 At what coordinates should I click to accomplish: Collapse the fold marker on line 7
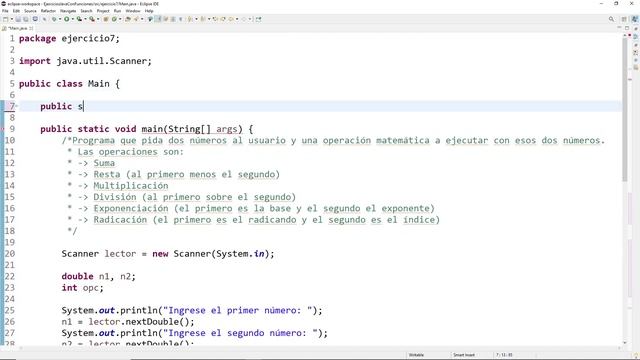point(17,106)
